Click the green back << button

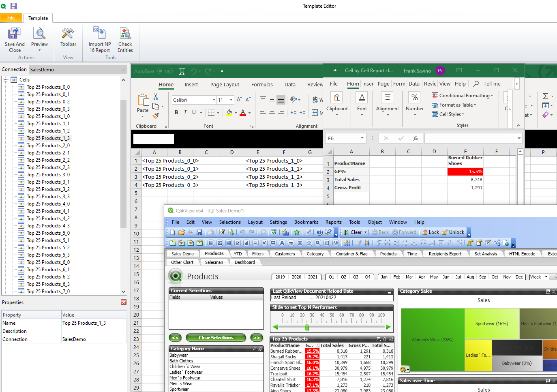(x=175, y=338)
